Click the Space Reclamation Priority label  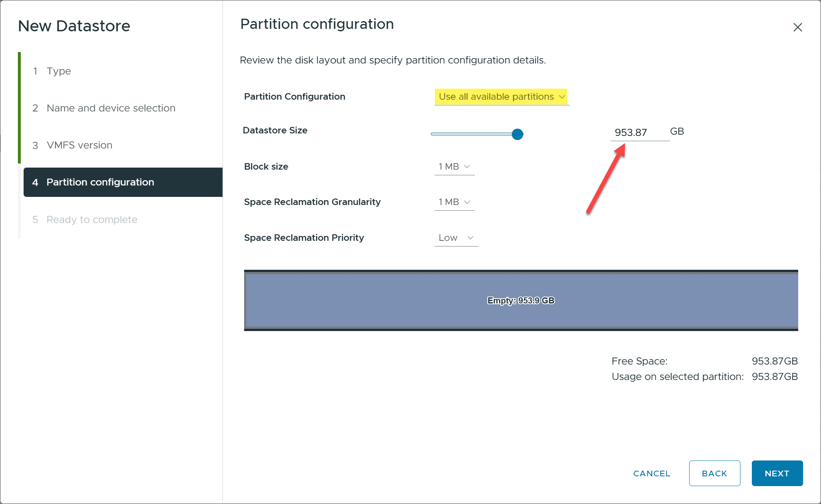click(x=304, y=238)
